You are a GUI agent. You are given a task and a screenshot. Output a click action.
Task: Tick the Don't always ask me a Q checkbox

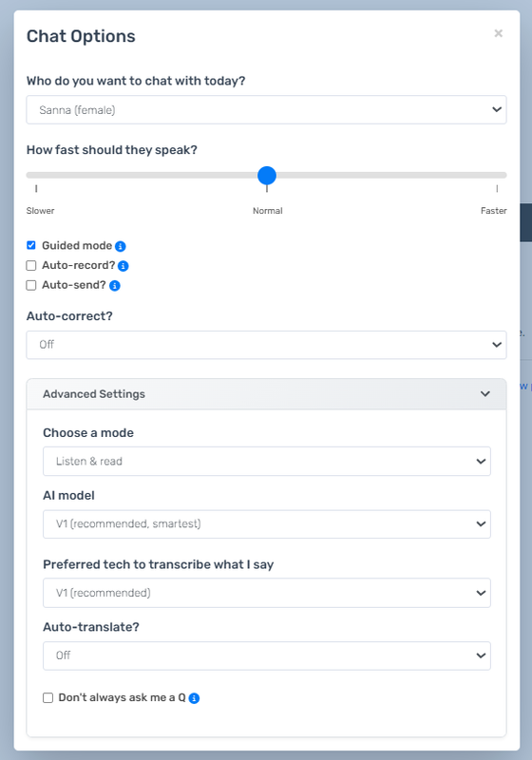47,697
